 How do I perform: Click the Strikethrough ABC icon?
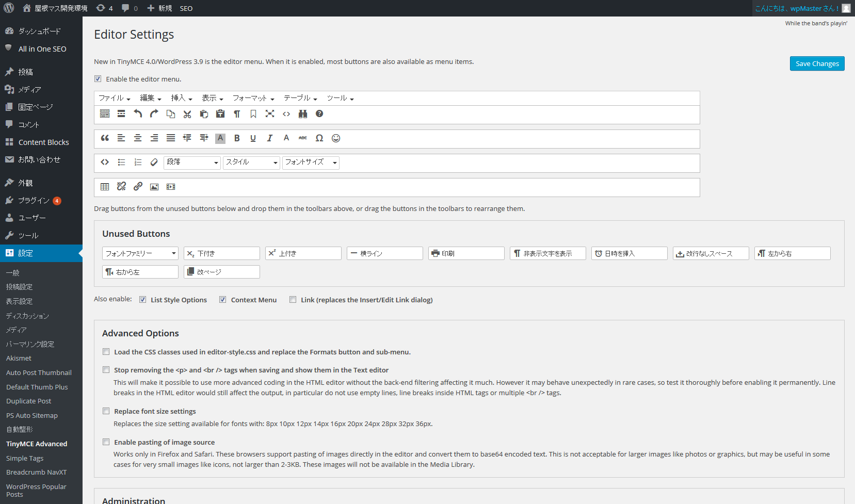pyautogui.click(x=303, y=138)
